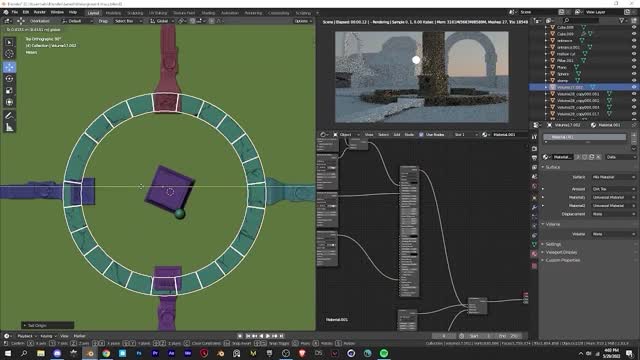Activate the Move tool in viewport toolbar

(x=9, y=67)
